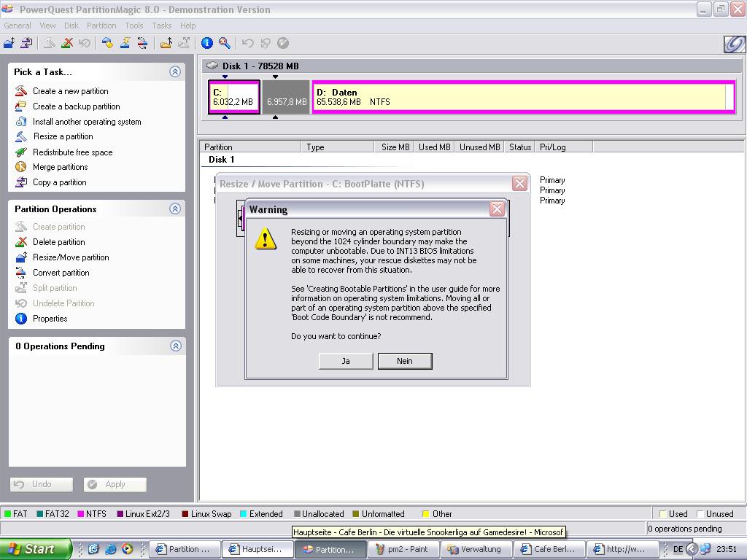
Task: Click the NTFS magenta legend swatch
Action: click(x=81, y=514)
